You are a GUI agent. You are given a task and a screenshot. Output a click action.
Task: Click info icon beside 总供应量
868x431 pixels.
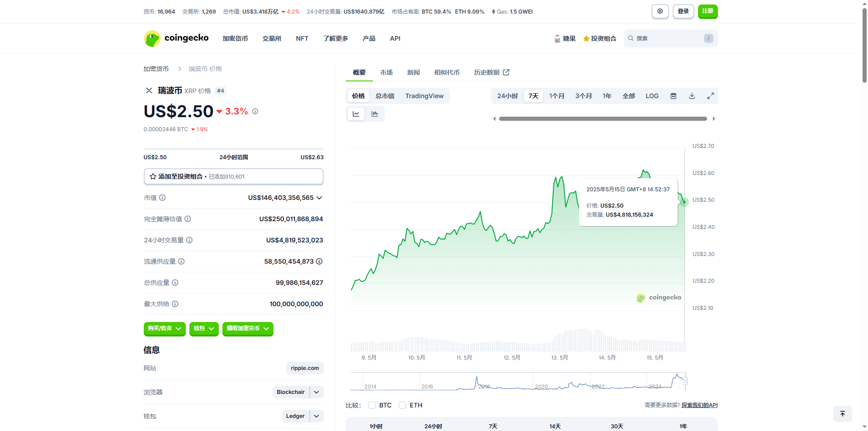(x=175, y=283)
